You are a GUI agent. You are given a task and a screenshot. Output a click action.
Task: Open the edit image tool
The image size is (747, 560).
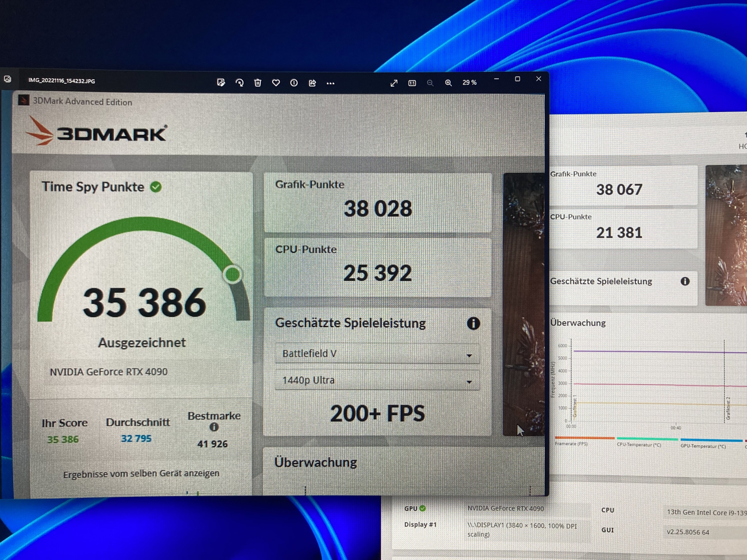pos(221,82)
